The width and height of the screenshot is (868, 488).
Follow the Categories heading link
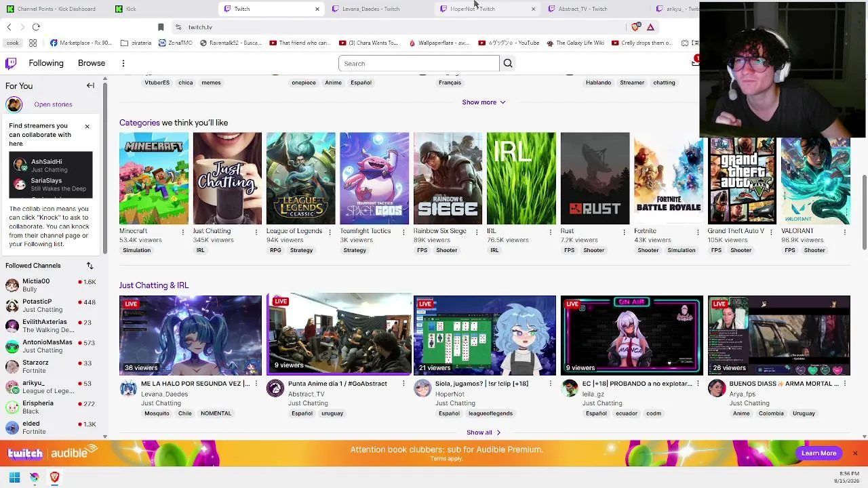point(140,123)
